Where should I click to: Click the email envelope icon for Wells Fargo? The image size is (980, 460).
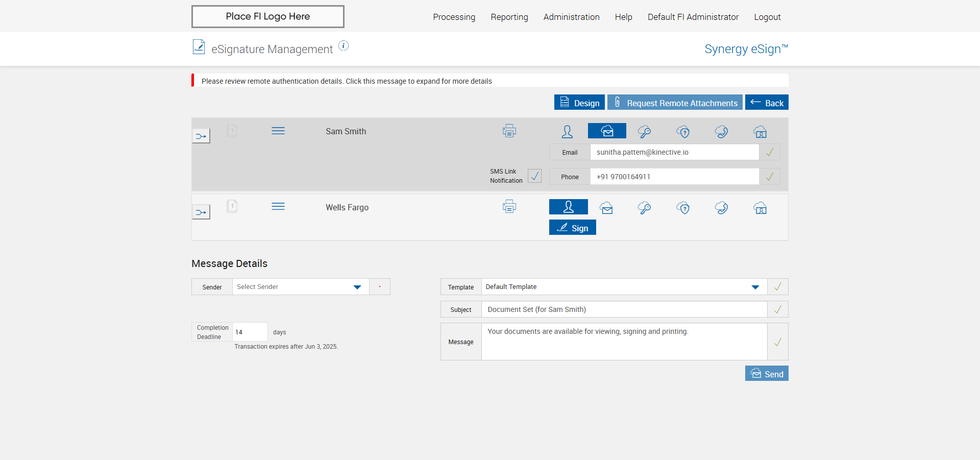[x=606, y=208]
